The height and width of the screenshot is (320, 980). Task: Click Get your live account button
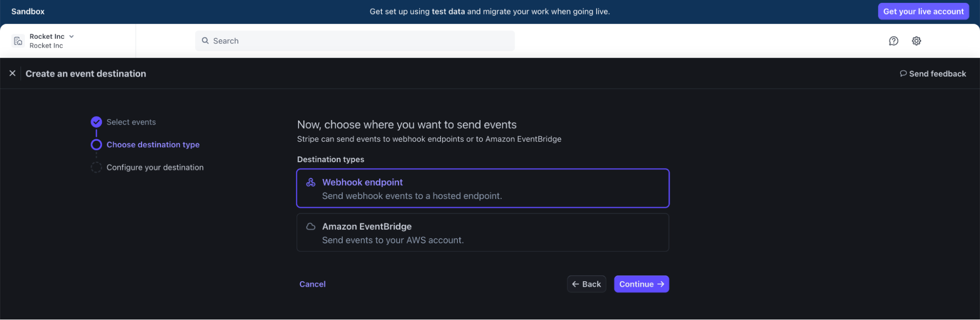923,12
